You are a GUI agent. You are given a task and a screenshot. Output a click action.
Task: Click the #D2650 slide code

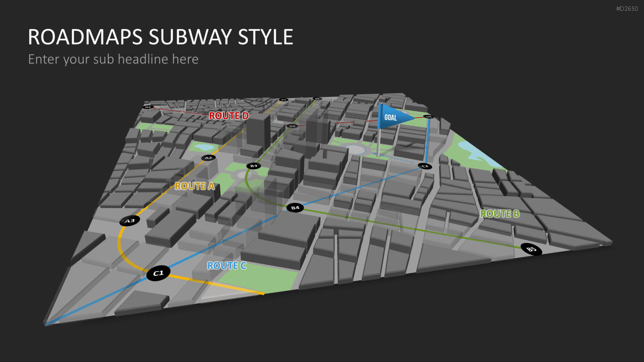coord(627,9)
